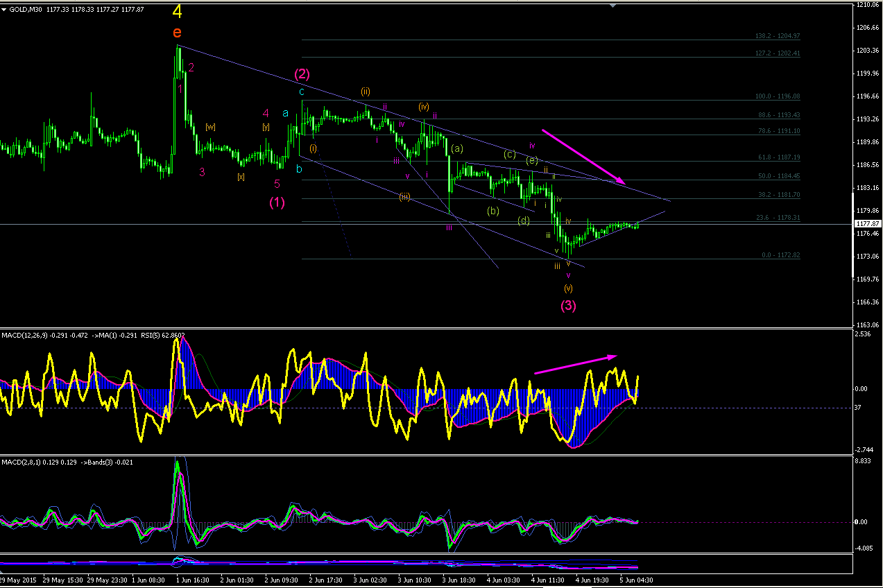The image size is (883, 588).
Task: Click the green (c) wave label
Action: [x=510, y=154]
